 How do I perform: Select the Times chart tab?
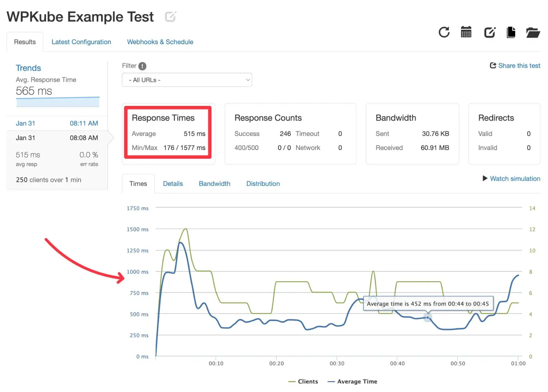coord(138,183)
